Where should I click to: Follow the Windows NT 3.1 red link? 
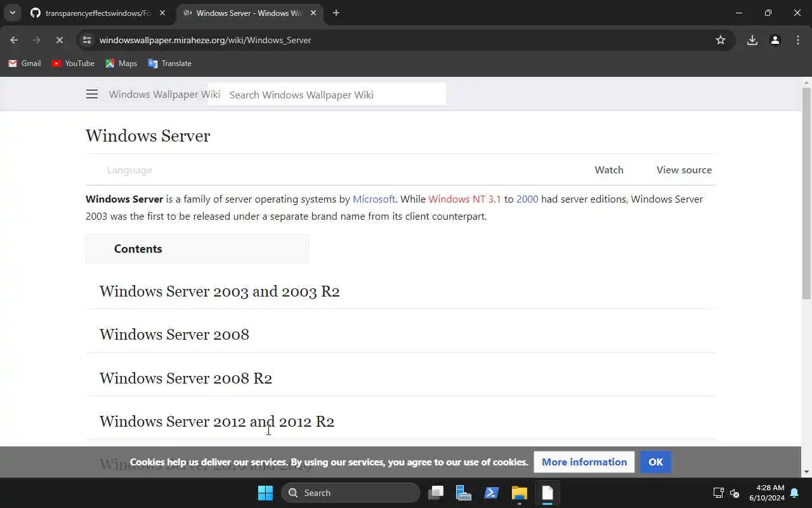tap(464, 199)
